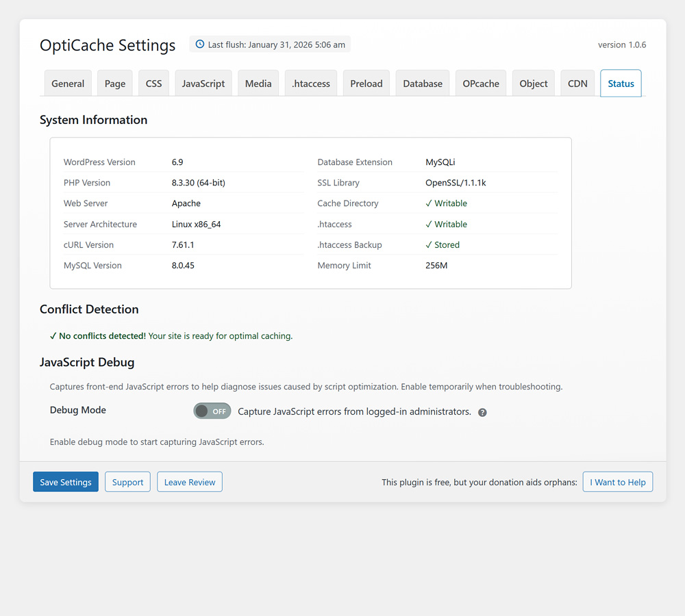This screenshot has height=616, width=685.
Task: Click the I Want to Help button
Action: tap(618, 482)
